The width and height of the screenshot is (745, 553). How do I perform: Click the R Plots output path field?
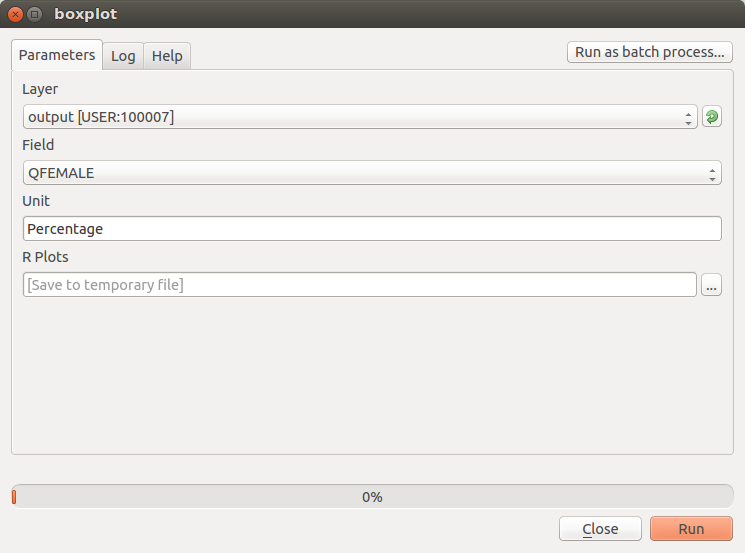pos(359,285)
